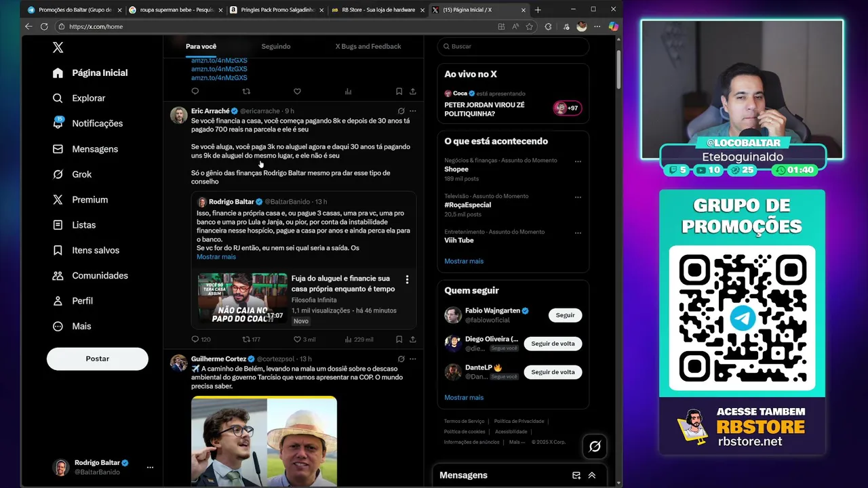The width and height of the screenshot is (868, 488).
Task: Follow Fabio Wajngarten with Seguir button
Action: [x=565, y=315]
